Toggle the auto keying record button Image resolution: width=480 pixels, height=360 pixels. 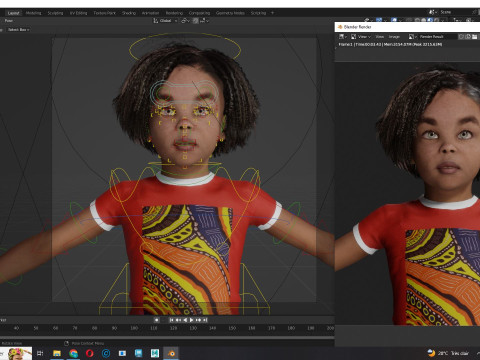point(156,320)
